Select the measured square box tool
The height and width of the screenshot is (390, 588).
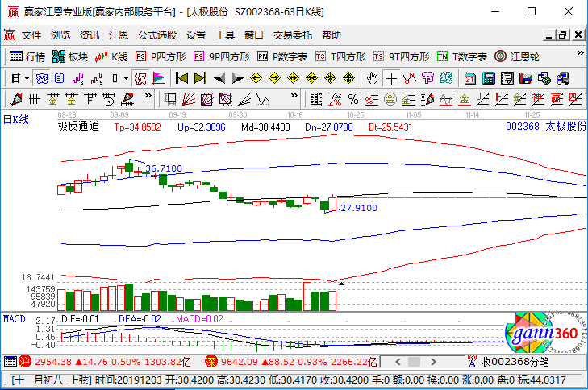click(x=170, y=99)
